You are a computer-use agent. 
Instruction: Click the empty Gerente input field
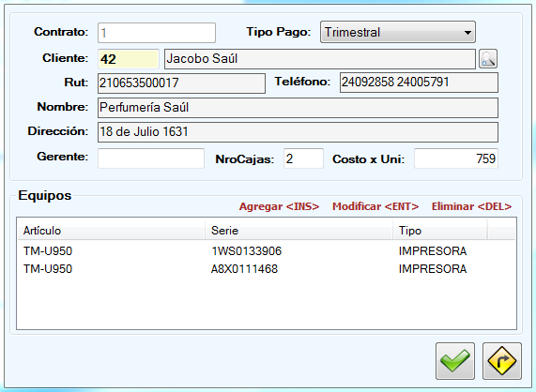151,158
